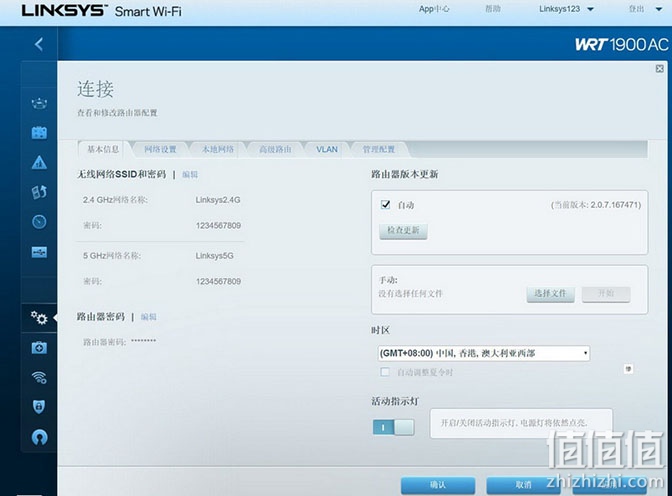Switch to the 高级路由 tab
This screenshot has width=672, height=496.
[275, 149]
